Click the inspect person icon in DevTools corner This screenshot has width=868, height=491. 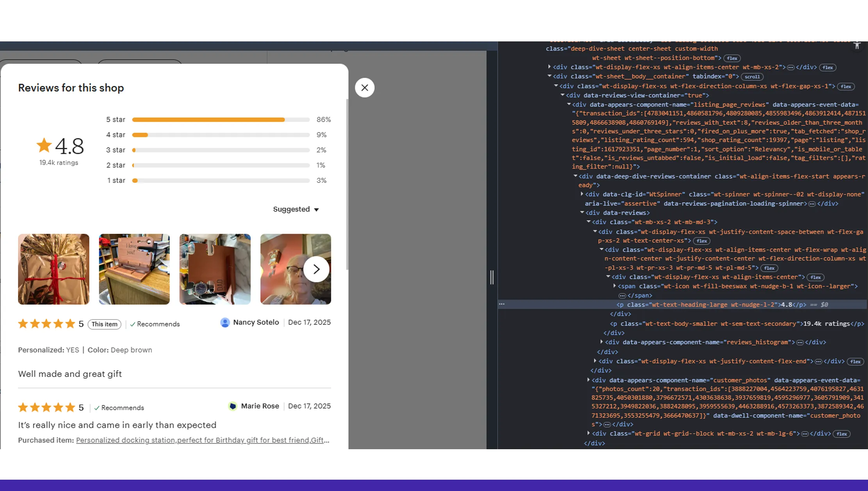857,45
